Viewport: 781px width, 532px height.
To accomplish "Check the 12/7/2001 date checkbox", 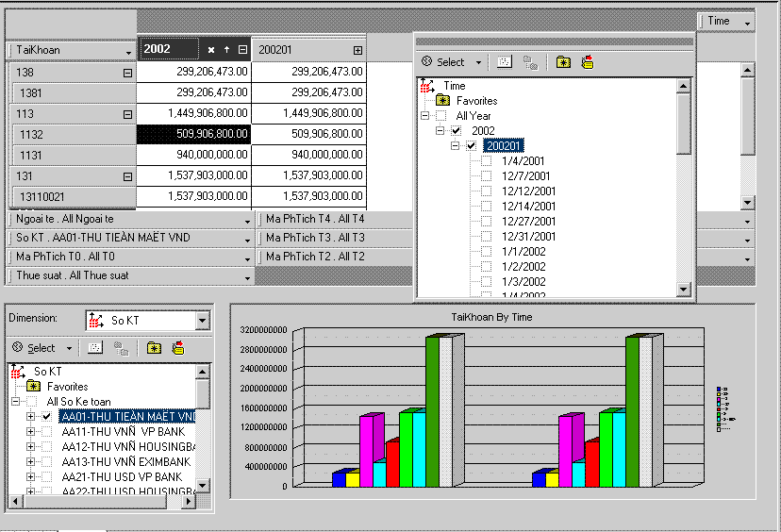I will 487,176.
